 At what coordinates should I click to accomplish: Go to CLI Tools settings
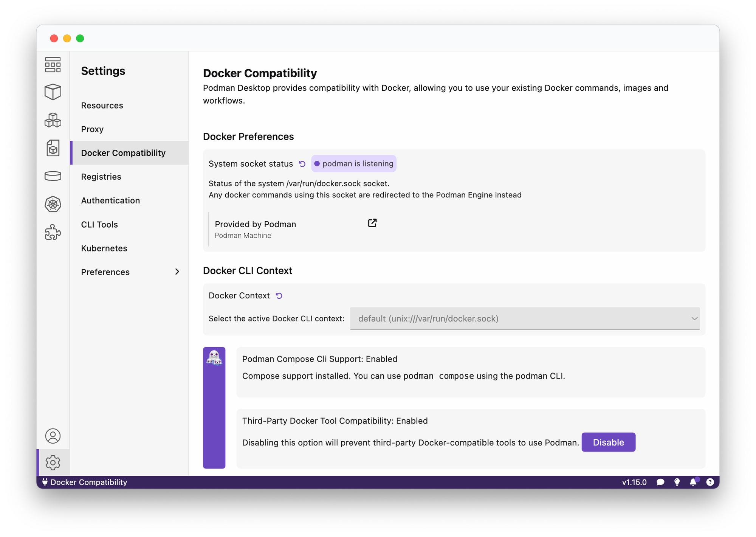[x=99, y=224]
